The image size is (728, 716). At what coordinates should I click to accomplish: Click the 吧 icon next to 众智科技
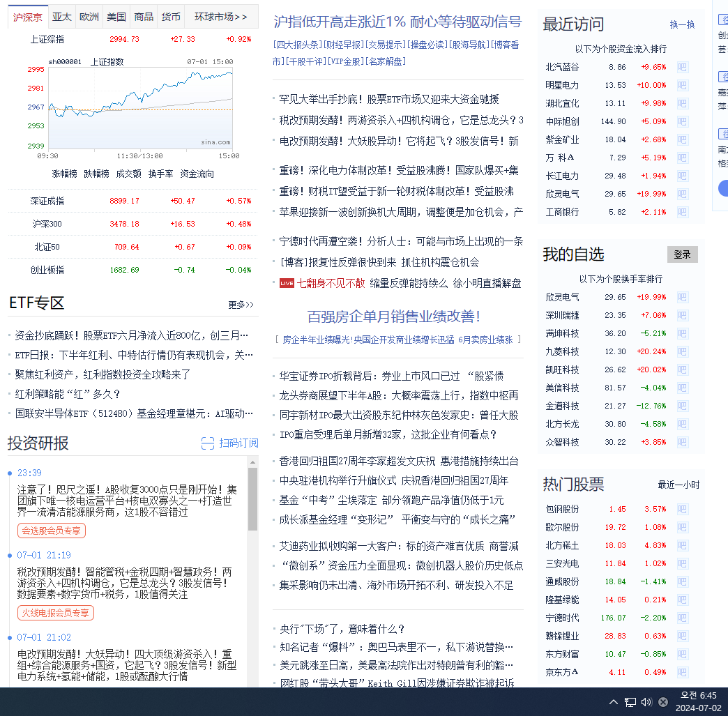[x=682, y=442]
